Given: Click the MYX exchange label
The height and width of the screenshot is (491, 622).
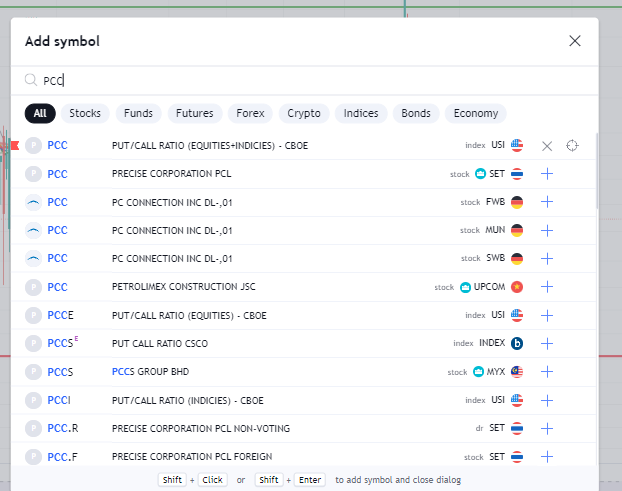Looking at the screenshot, I should click(x=496, y=372).
